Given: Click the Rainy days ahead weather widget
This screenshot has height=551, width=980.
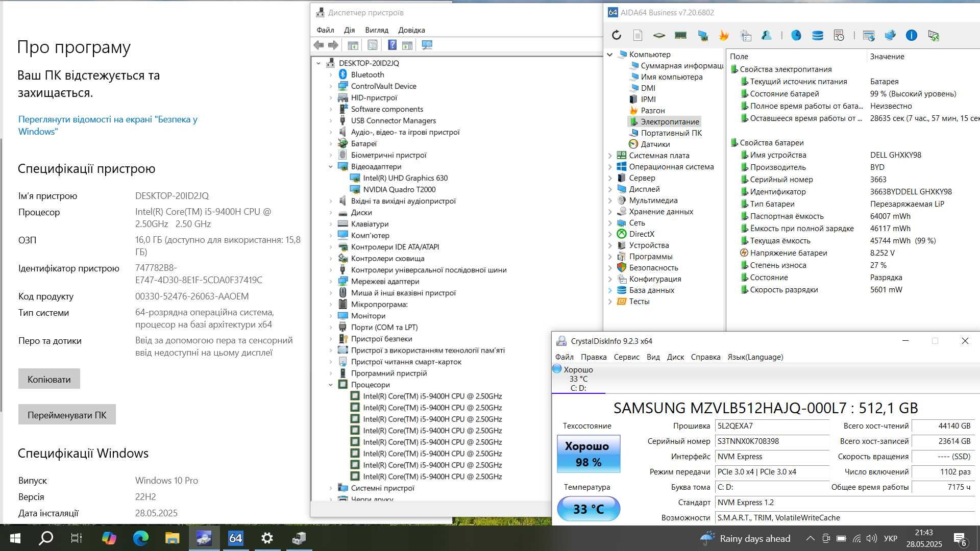Looking at the screenshot, I should point(746,538).
